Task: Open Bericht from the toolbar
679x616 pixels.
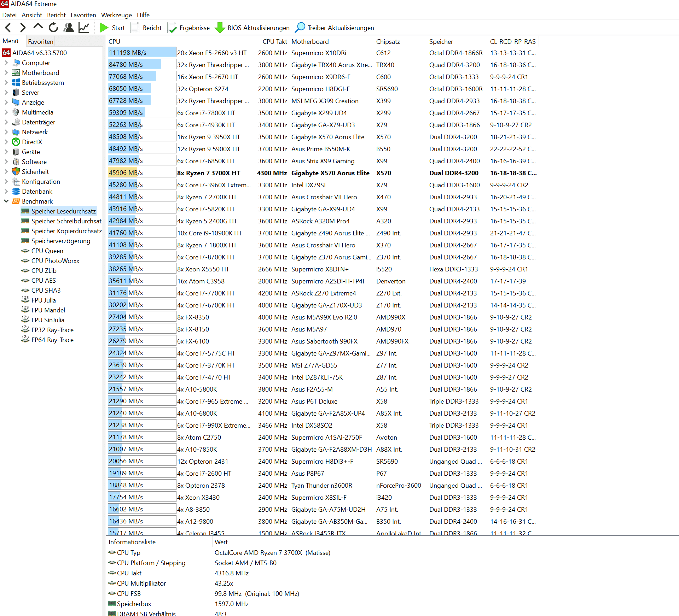Action: click(x=146, y=28)
